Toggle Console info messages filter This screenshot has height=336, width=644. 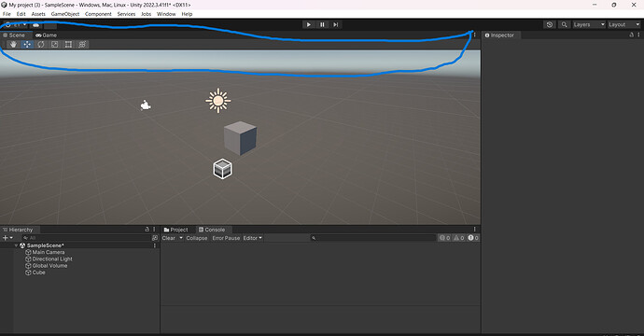click(445, 238)
